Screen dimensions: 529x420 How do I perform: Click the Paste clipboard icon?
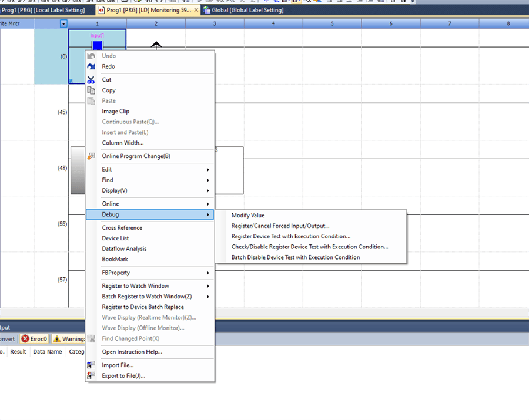point(91,101)
